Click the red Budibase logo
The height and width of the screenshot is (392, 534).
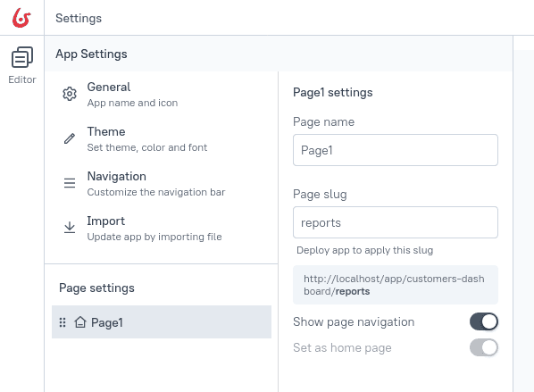coord(21,18)
